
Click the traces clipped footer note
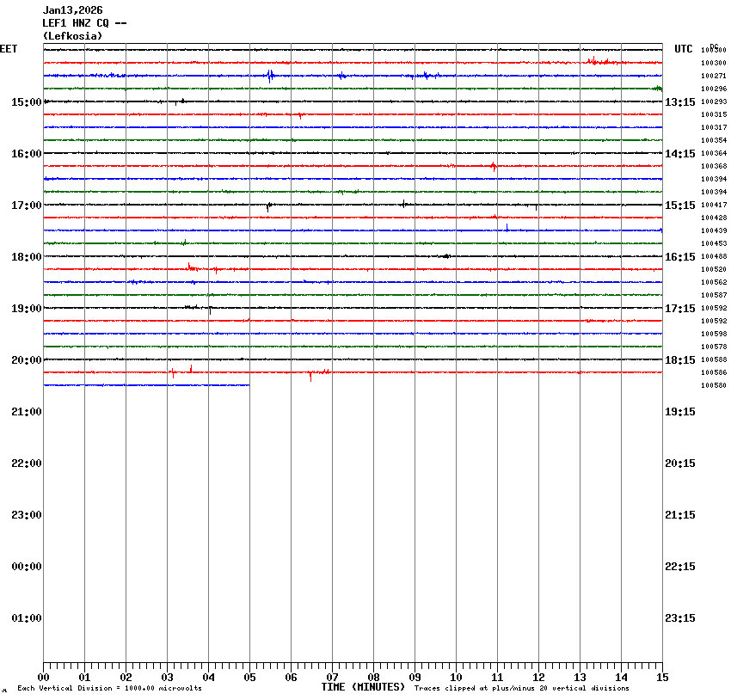point(521,689)
